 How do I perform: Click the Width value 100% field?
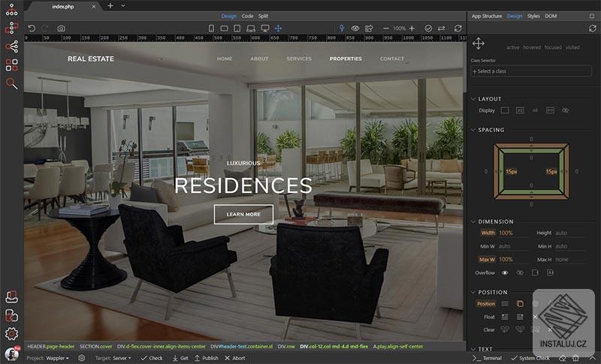[x=513, y=233]
